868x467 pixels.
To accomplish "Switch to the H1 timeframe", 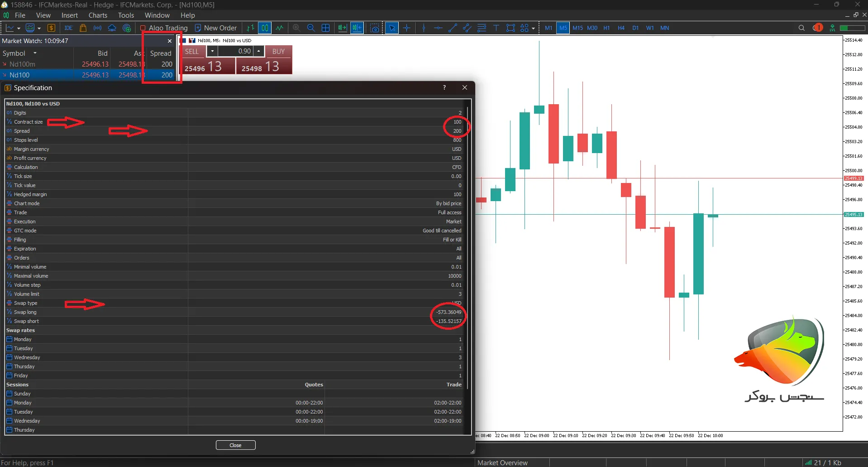I will 606,28.
